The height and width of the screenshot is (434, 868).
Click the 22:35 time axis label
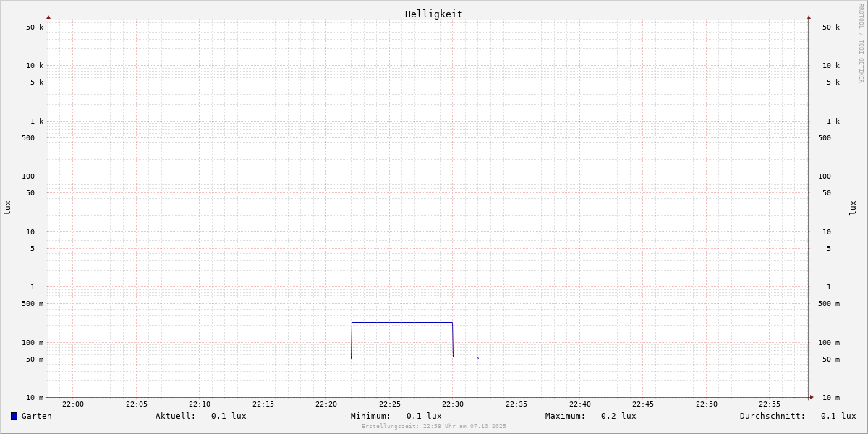[516, 404]
